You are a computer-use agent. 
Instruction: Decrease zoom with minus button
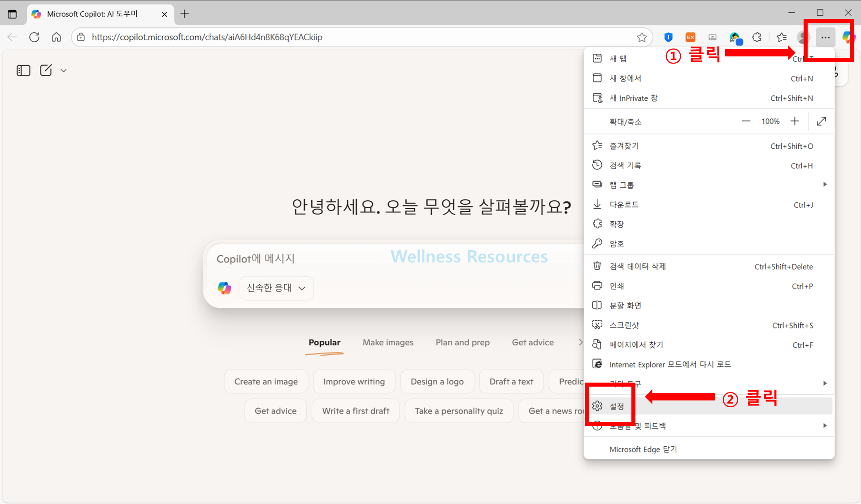(746, 121)
